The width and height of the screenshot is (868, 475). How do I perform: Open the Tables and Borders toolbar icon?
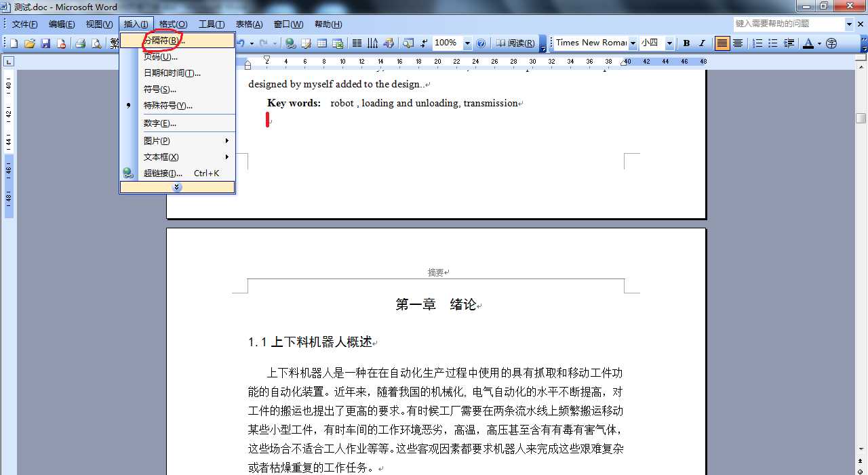306,43
